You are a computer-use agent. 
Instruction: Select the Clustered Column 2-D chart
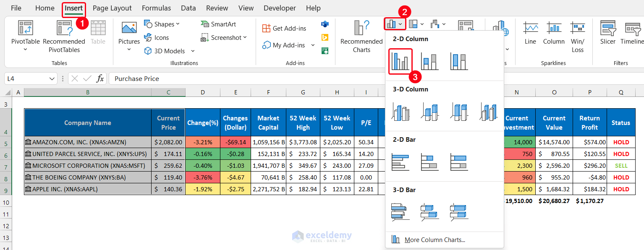[400, 61]
